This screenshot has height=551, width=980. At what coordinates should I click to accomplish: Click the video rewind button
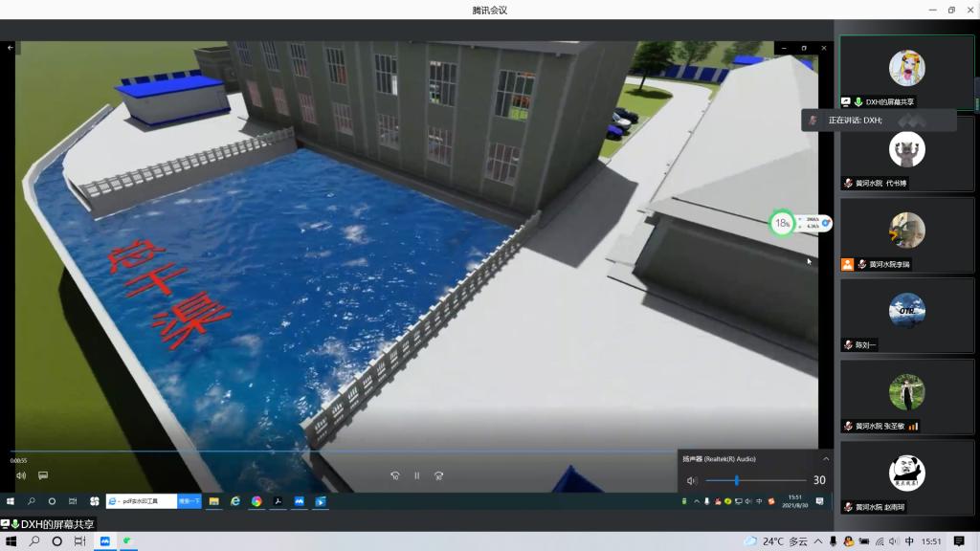394,475
